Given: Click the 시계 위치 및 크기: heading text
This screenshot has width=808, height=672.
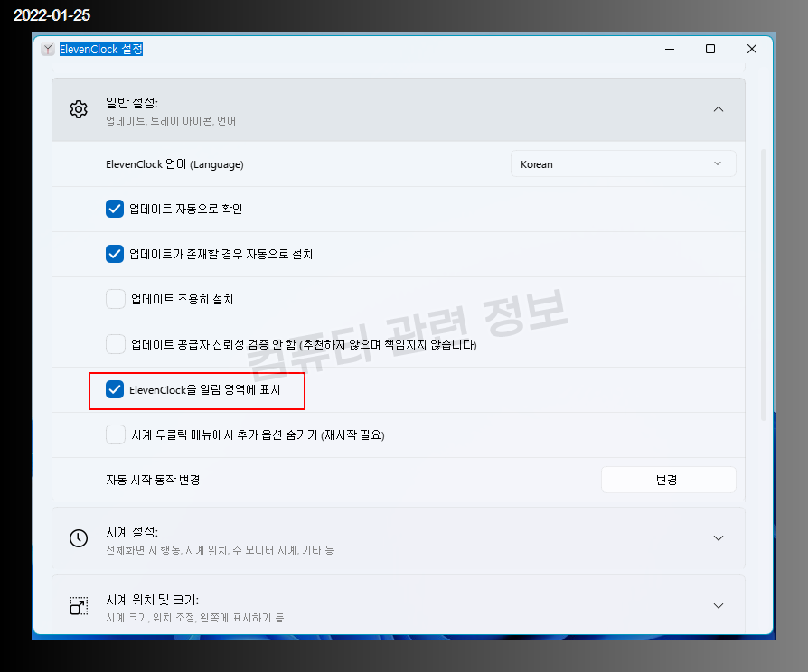Looking at the screenshot, I should [153, 600].
